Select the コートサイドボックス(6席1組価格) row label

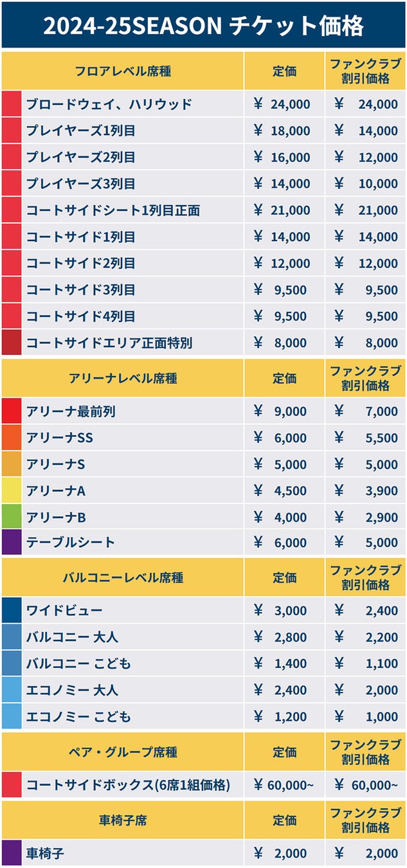coord(128,785)
